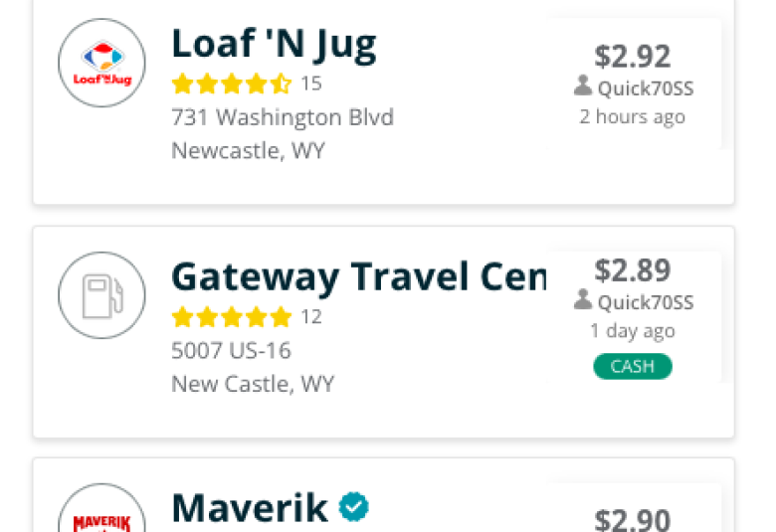Click the user icon beside Quick70SS at $2.89
The image size is (776, 532).
click(583, 299)
